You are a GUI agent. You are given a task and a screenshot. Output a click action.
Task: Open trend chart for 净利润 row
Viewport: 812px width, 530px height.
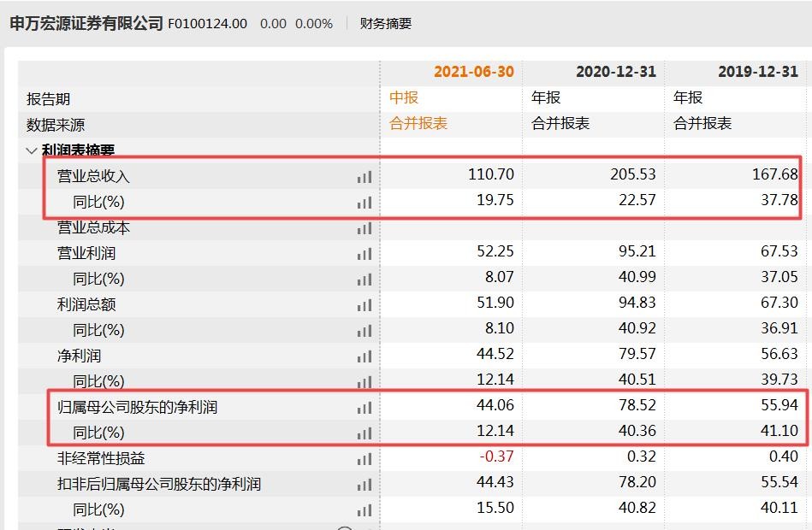coord(364,354)
